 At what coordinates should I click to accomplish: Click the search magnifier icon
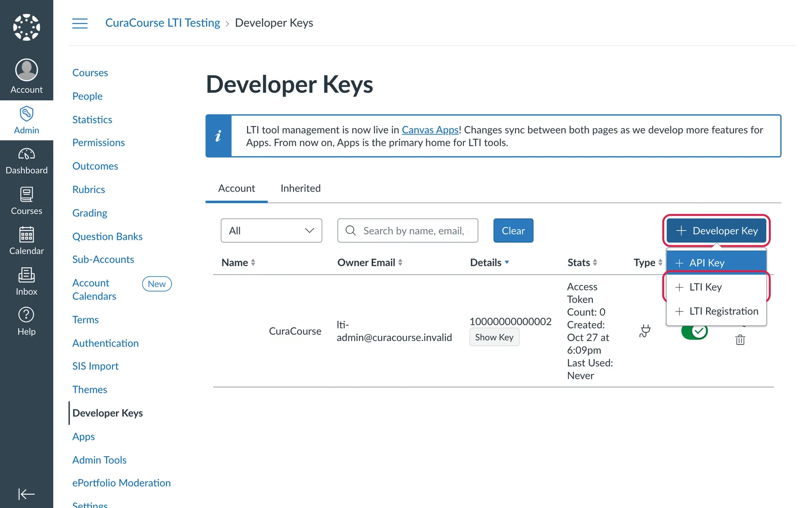(x=351, y=231)
